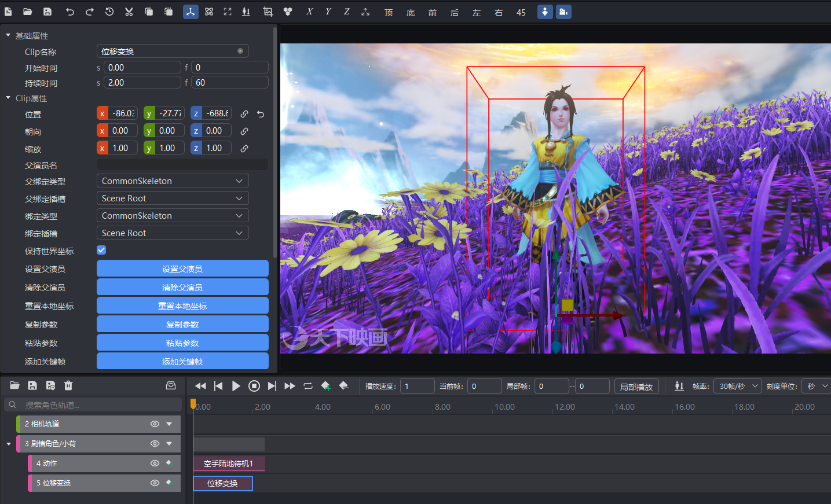The width and height of the screenshot is (831, 504).
Task: Select the 45 degree view
Action: tap(521, 12)
